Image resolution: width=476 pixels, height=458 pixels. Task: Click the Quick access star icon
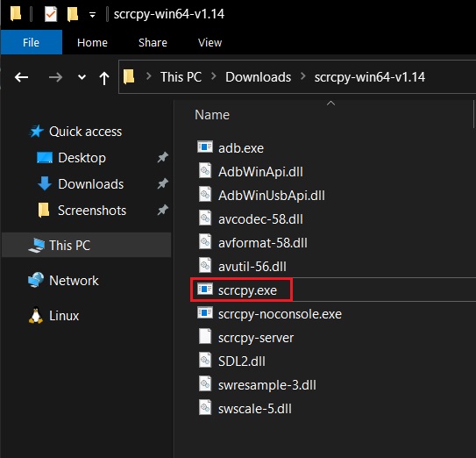[37, 132]
